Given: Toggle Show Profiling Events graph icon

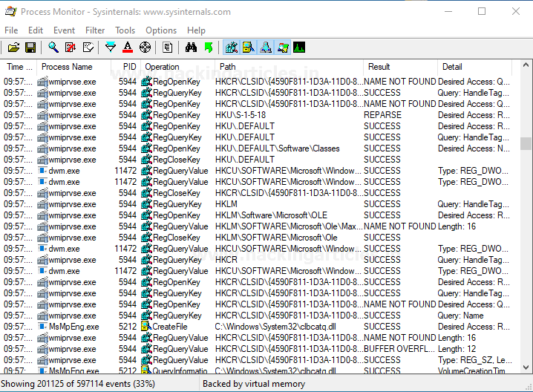Looking at the screenshot, I should coord(299,48).
